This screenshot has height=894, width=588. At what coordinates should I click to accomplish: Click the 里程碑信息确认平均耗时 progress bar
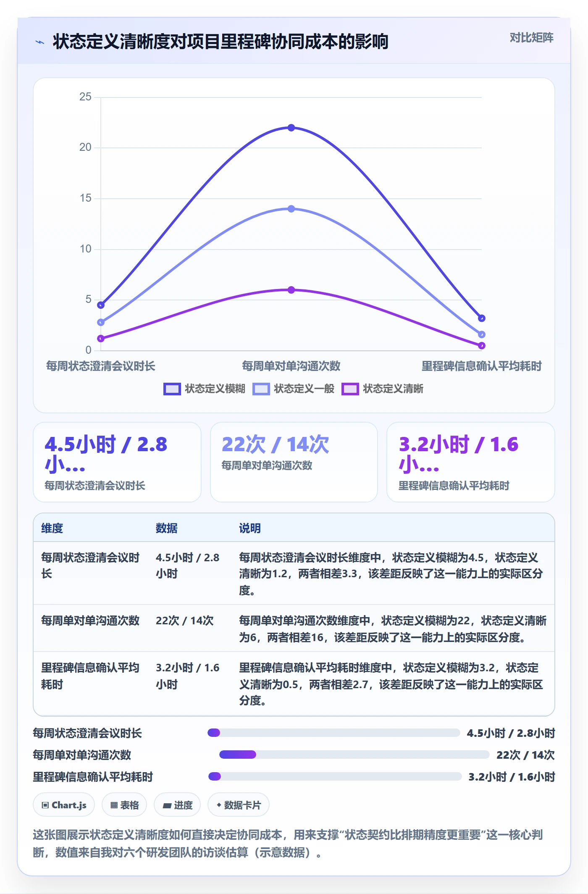(335, 776)
